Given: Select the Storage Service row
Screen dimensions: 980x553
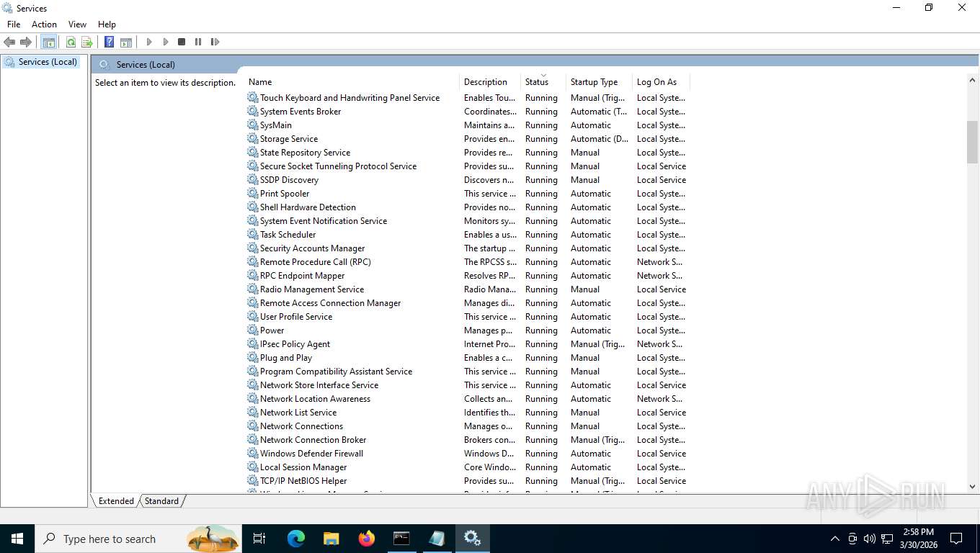Looking at the screenshot, I should point(467,139).
